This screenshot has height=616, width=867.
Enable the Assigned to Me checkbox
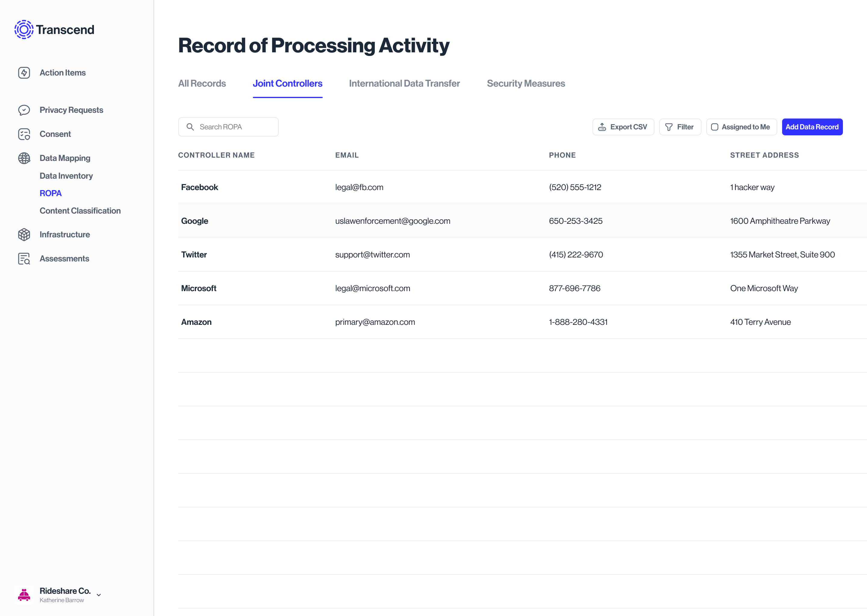714,127
